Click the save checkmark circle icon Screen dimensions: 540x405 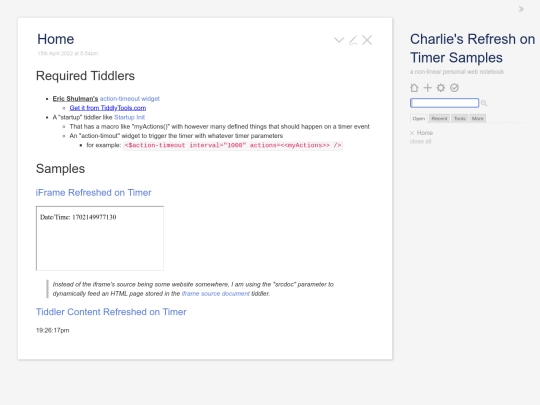pyautogui.click(x=454, y=88)
